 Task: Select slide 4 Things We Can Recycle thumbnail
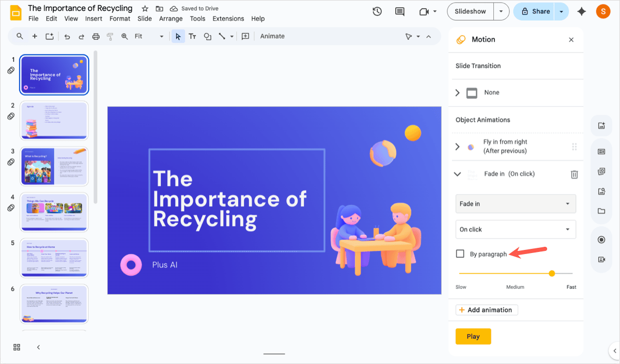tap(54, 212)
